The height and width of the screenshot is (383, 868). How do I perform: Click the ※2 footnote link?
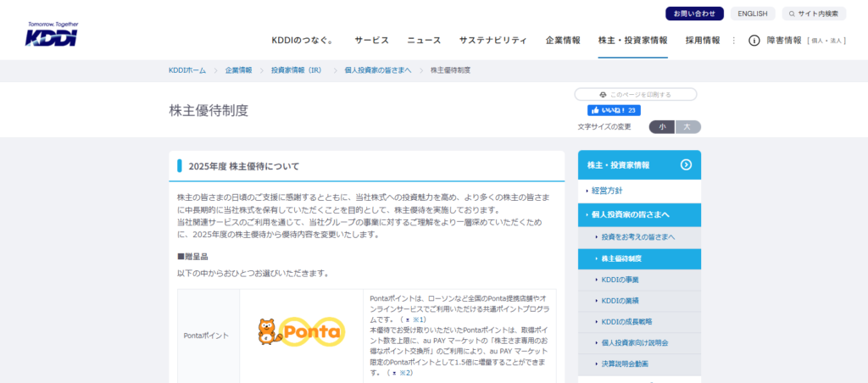pos(402,373)
